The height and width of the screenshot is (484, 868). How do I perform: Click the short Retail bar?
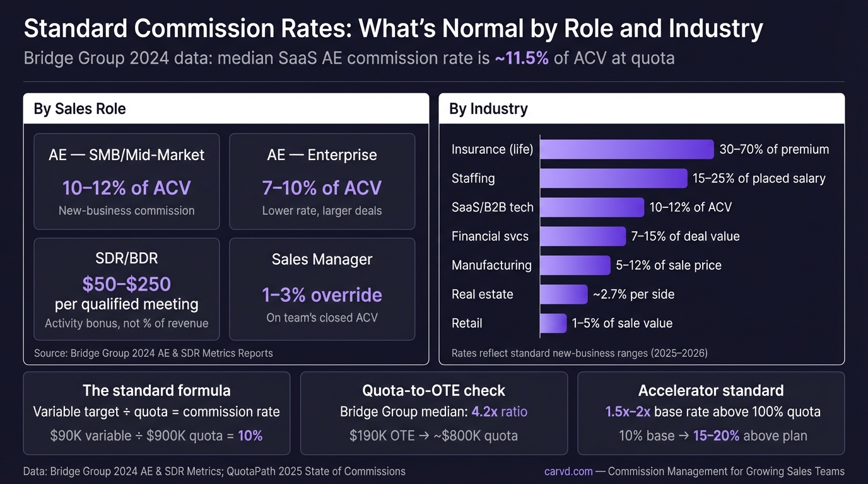click(553, 323)
